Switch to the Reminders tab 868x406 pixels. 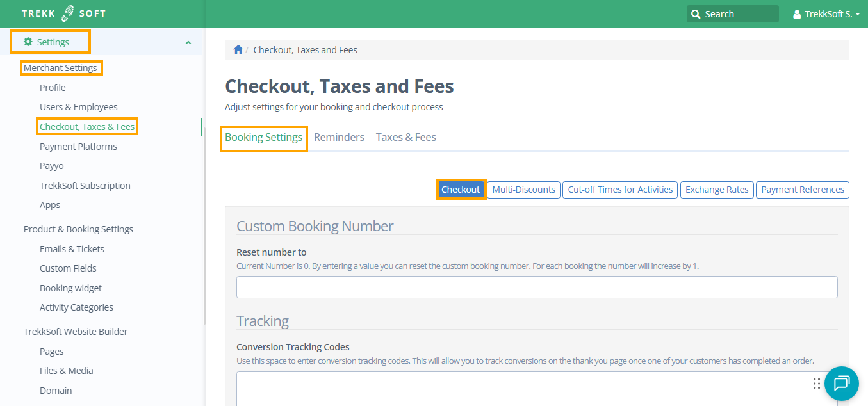(x=339, y=137)
